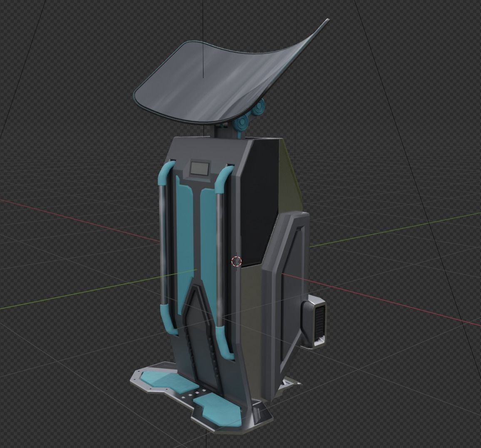Select the black upper side panel
Screen dimensions: 481x448
click(x=259, y=203)
